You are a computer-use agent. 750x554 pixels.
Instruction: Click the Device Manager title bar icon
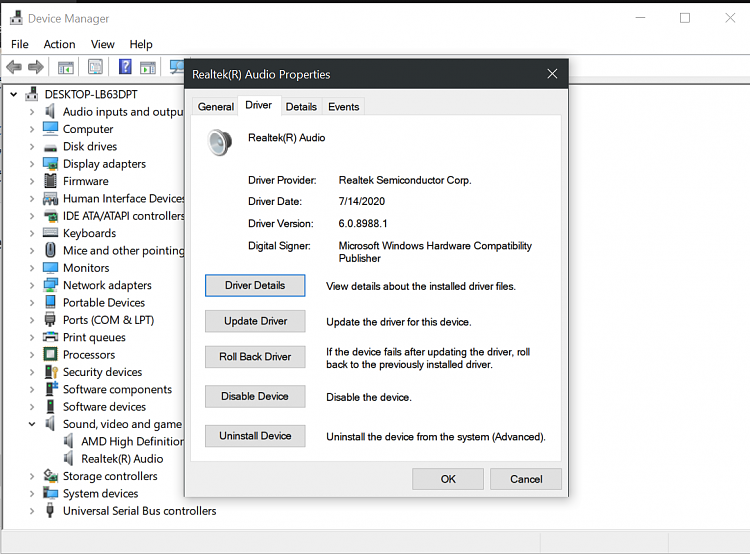tap(16, 18)
